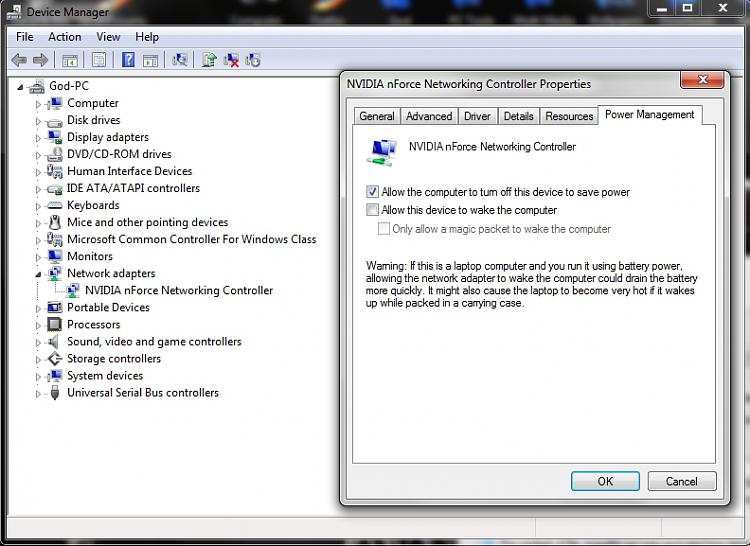Click the Uninstall device red X icon
Viewport: 750px width, 546px height.
tap(231, 60)
